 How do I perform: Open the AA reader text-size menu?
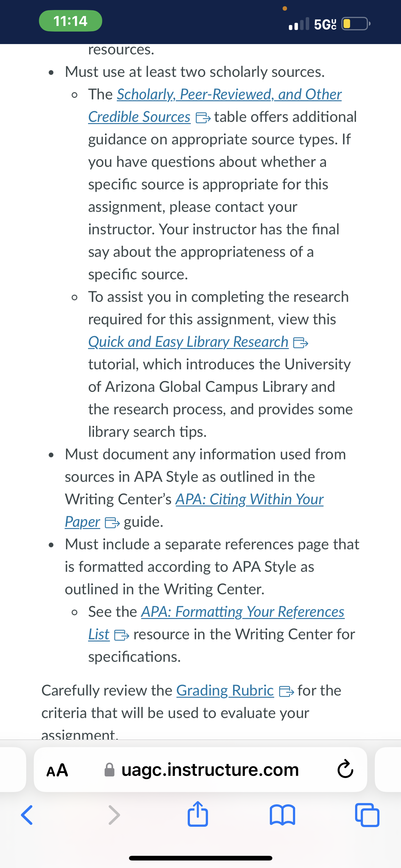(57, 770)
